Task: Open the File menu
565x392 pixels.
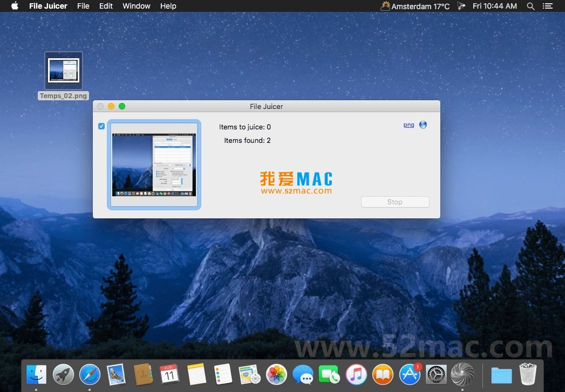Action: tap(83, 6)
